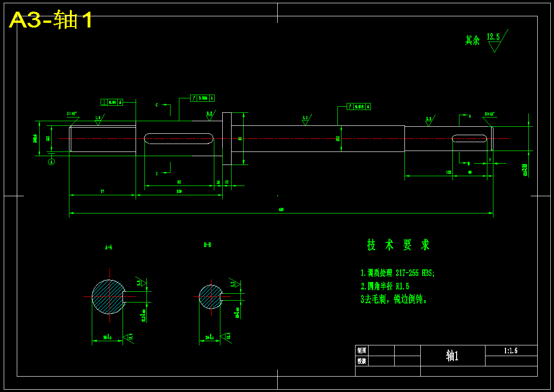This screenshot has width=554, height=392.
Task: Click the '校核' title block label
Action: (362, 361)
